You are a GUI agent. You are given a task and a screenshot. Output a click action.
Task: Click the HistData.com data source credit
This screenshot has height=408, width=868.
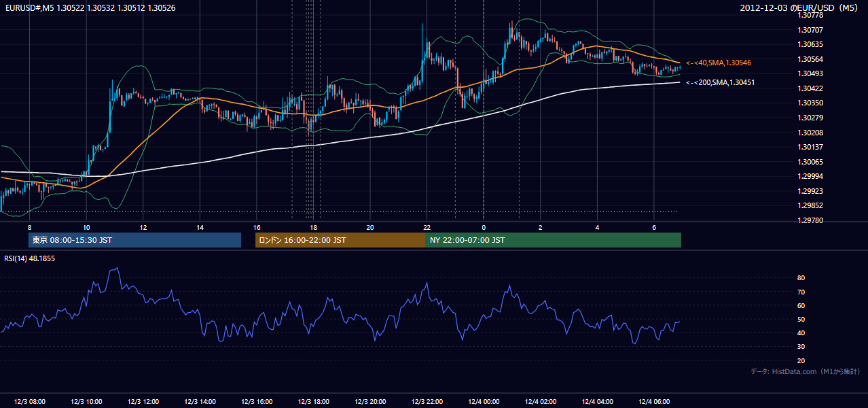coord(805,372)
